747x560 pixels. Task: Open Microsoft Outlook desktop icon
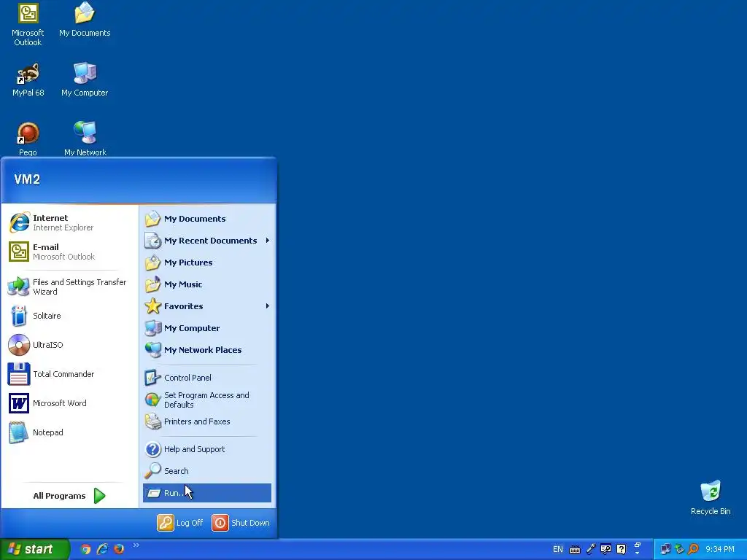click(28, 25)
